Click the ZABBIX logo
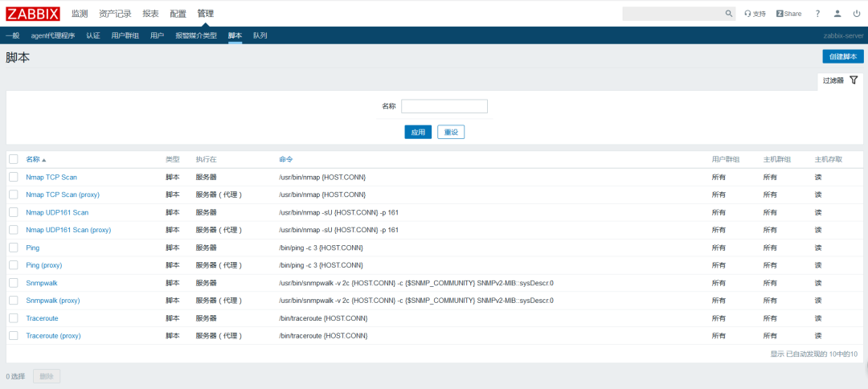The image size is (868, 389). coord(34,14)
